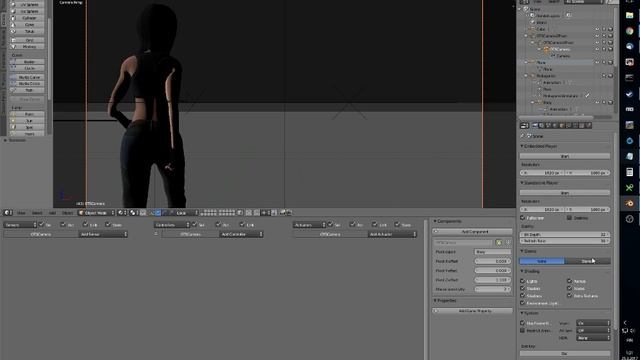Viewport: 640px width, 360px height.
Task: Open Xbox app from the taskbar
Action: pyautogui.click(x=629, y=187)
